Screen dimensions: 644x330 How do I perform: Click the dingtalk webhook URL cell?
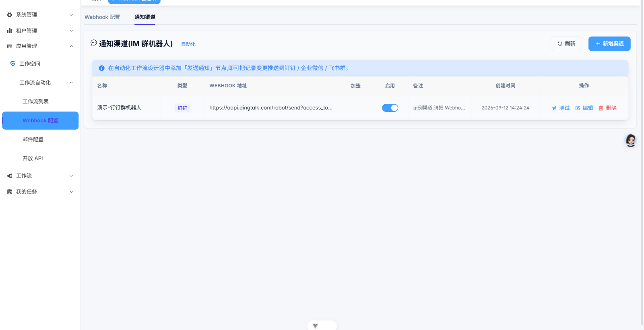271,108
